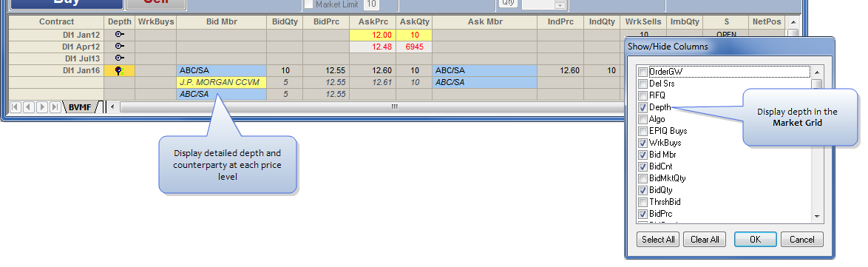
Task: Go to last sheet tab arrow
Action: [x=55, y=107]
